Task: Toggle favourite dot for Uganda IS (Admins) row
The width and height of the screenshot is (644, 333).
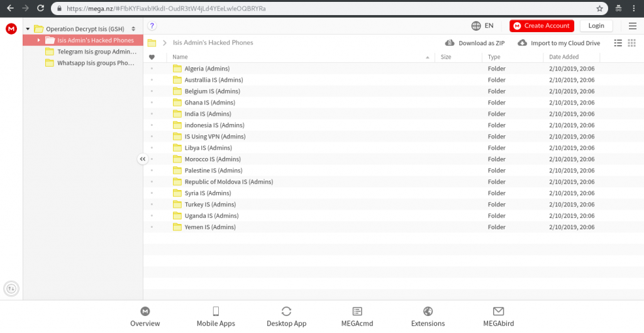Action: (152, 215)
